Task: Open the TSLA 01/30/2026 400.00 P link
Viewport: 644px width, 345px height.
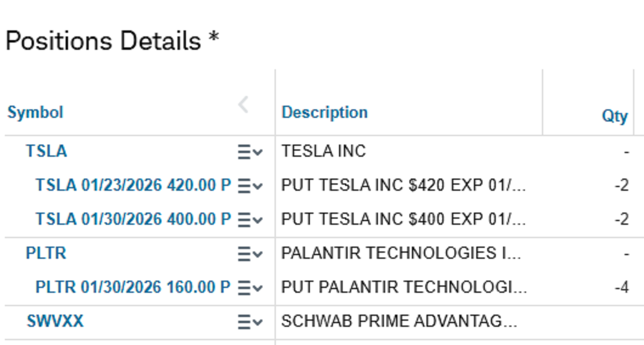Action: coord(133,219)
